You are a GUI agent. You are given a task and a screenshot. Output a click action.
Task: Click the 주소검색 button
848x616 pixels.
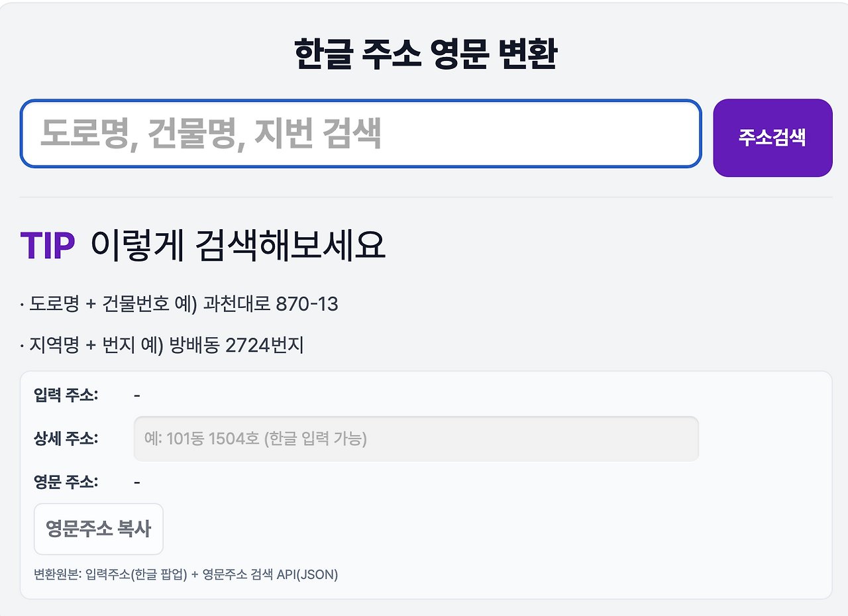coord(772,137)
